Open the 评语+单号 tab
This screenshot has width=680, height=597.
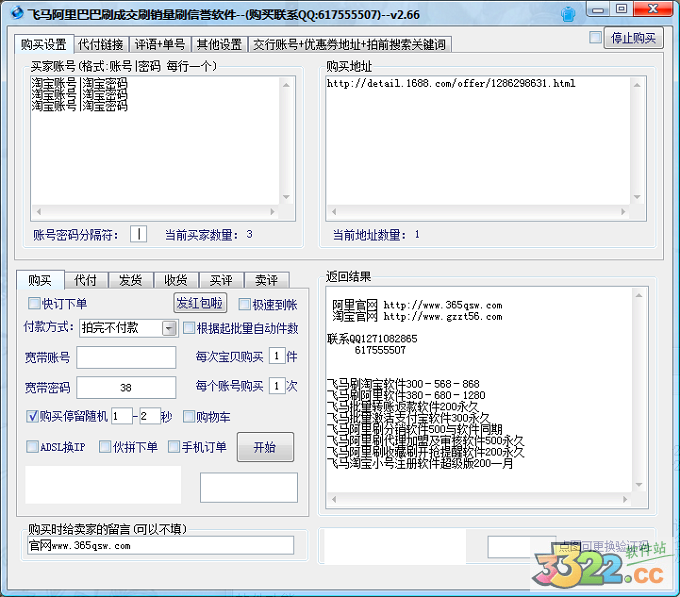point(160,45)
